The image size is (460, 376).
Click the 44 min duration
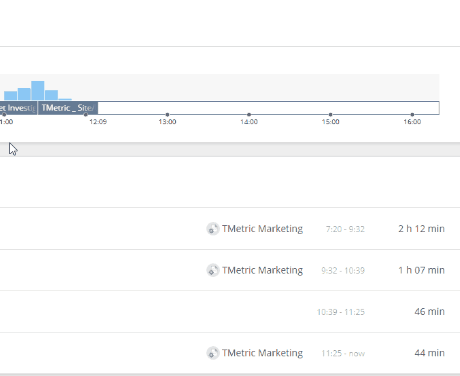pyautogui.click(x=429, y=353)
